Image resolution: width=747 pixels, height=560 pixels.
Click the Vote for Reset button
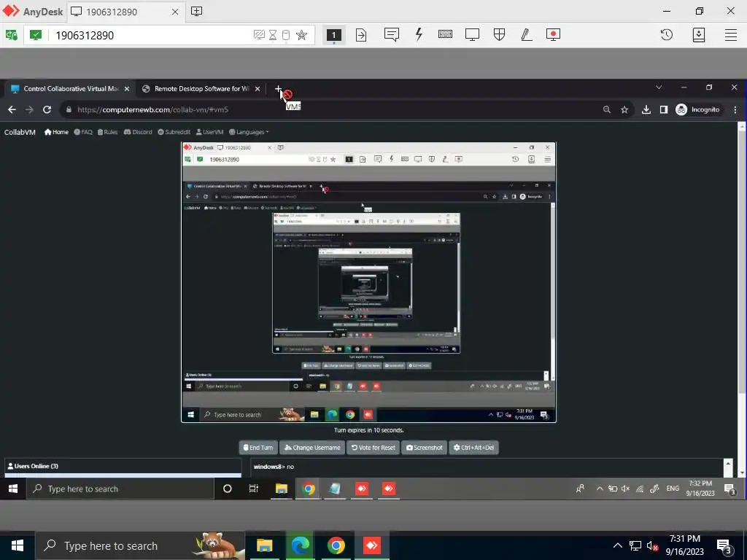click(x=373, y=448)
